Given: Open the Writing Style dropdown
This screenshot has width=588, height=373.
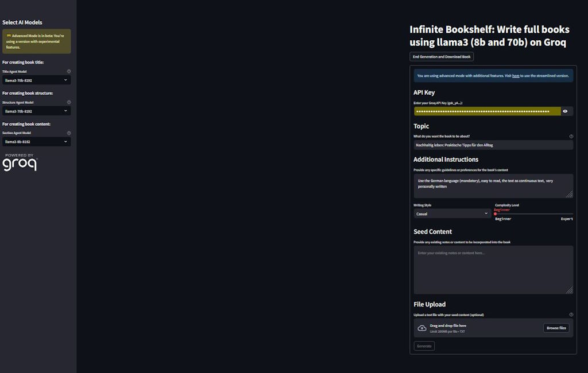Looking at the screenshot, I should coord(452,213).
